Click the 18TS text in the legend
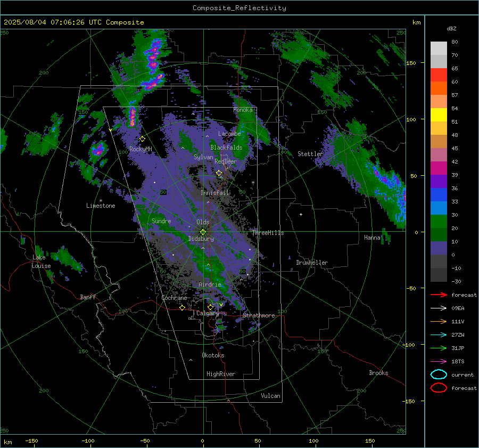This screenshot has height=448, width=479. tap(458, 362)
